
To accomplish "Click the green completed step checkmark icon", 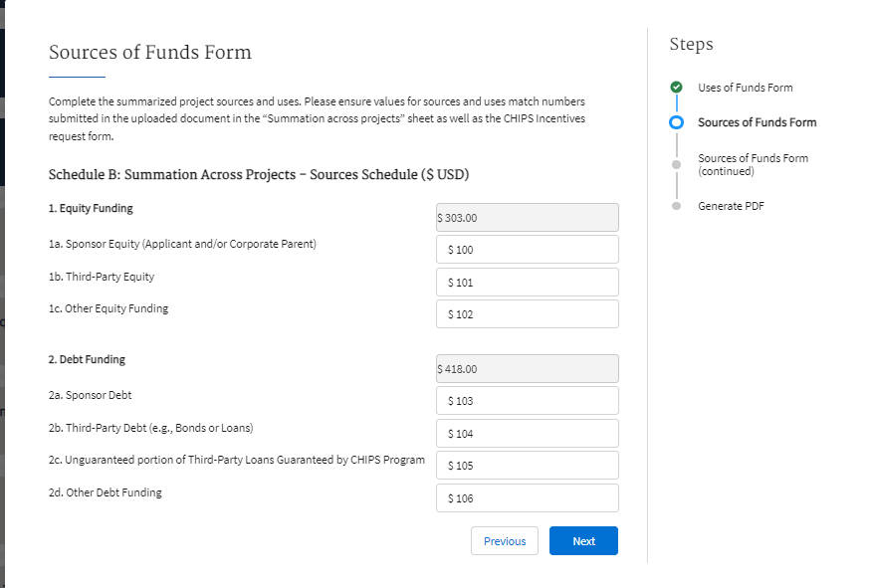I will point(677,88).
